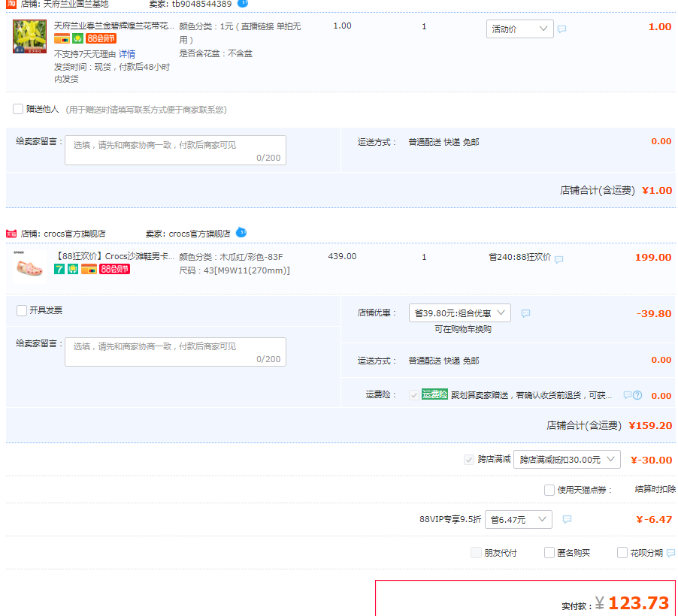Click the Crocs item price 199.00
This screenshot has height=616, width=678.
coord(653,258)
